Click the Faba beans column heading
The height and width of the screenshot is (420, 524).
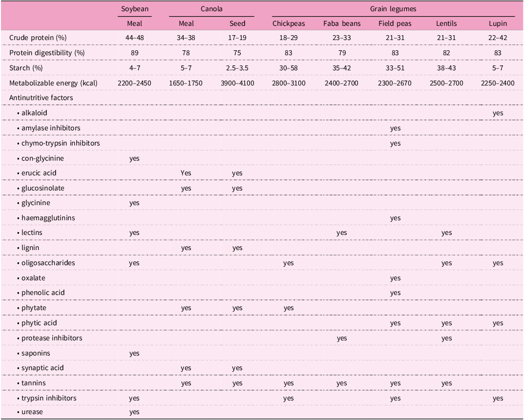tap(342, 24)
